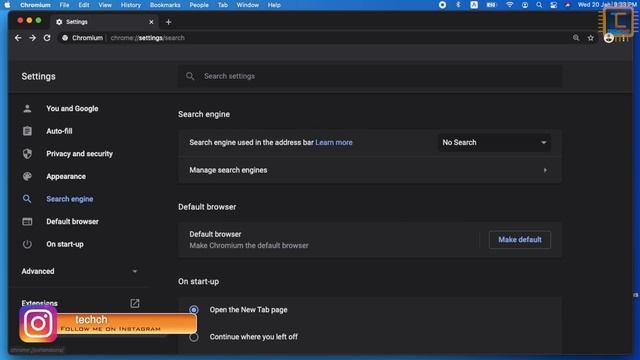Follow the Learn more link
This screenshot has width=640, height=360.
[x=334, y=142]
